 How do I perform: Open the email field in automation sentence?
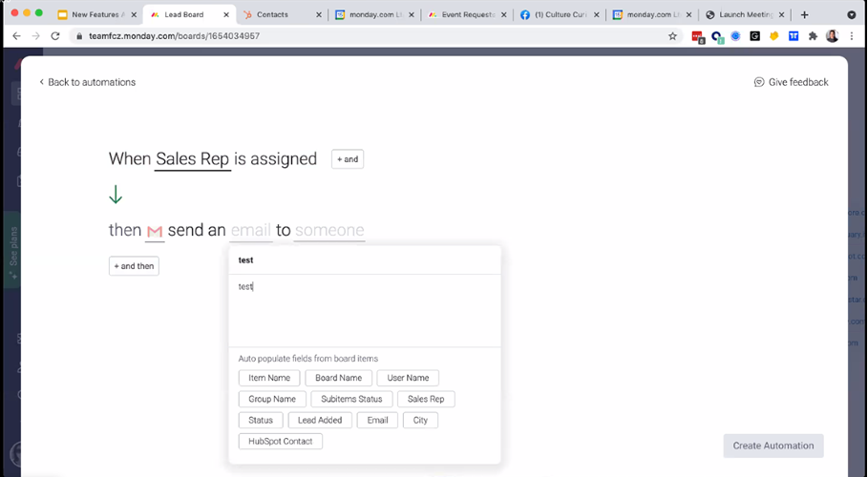(250, 231)
